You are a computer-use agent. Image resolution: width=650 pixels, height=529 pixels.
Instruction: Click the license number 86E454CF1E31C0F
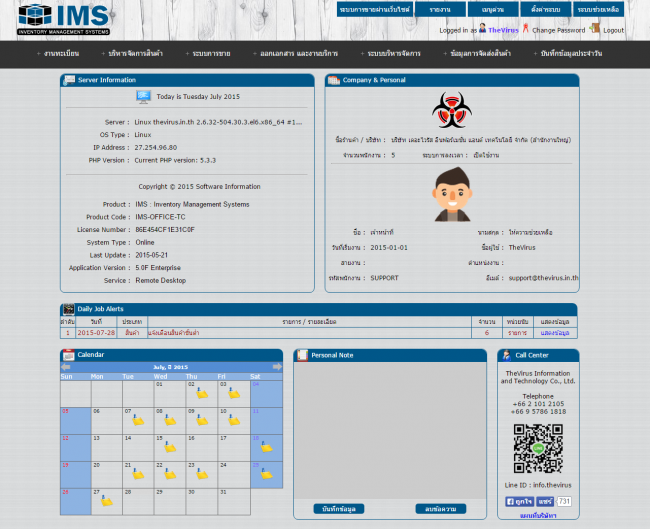(x=165, y=230)
